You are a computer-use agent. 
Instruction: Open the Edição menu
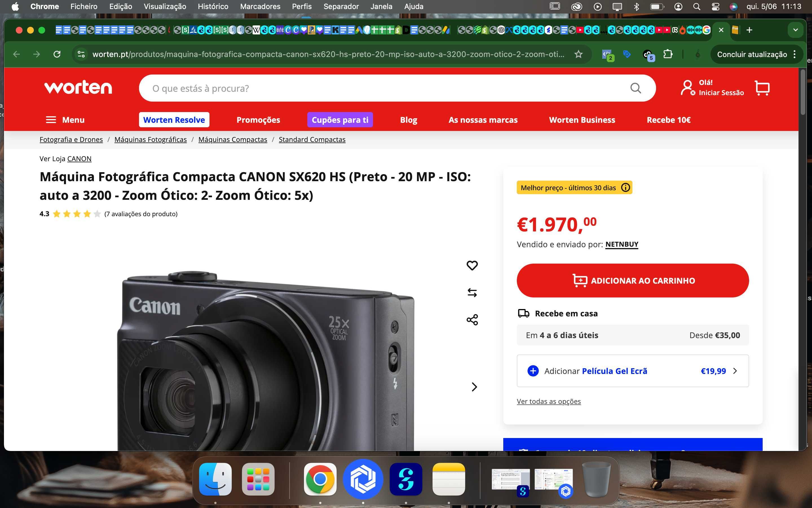click(120, 6)
